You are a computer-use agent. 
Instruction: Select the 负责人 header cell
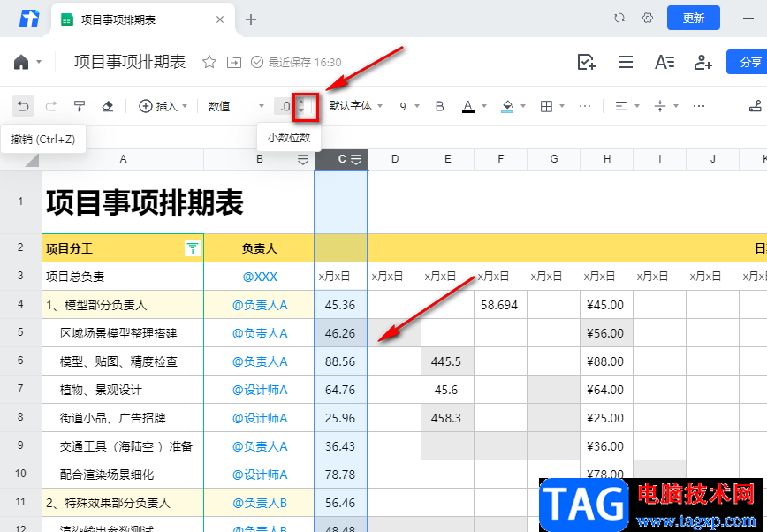tap(259, 248)
